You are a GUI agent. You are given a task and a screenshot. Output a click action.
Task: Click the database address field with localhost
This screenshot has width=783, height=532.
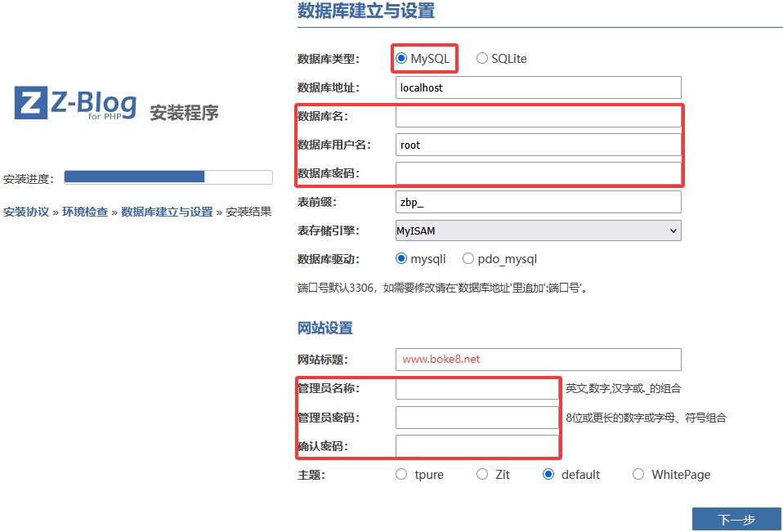539,87
